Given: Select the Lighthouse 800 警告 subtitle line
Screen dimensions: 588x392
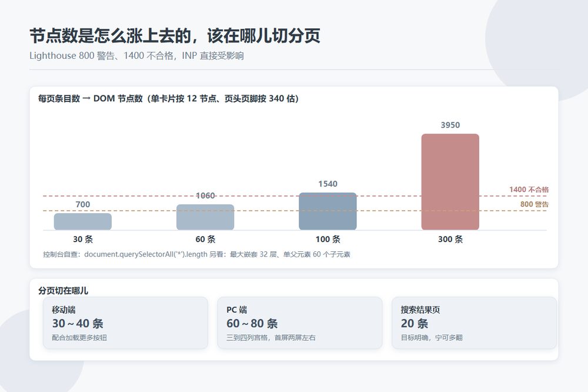Looking at the screenshot, I should 136,55.
